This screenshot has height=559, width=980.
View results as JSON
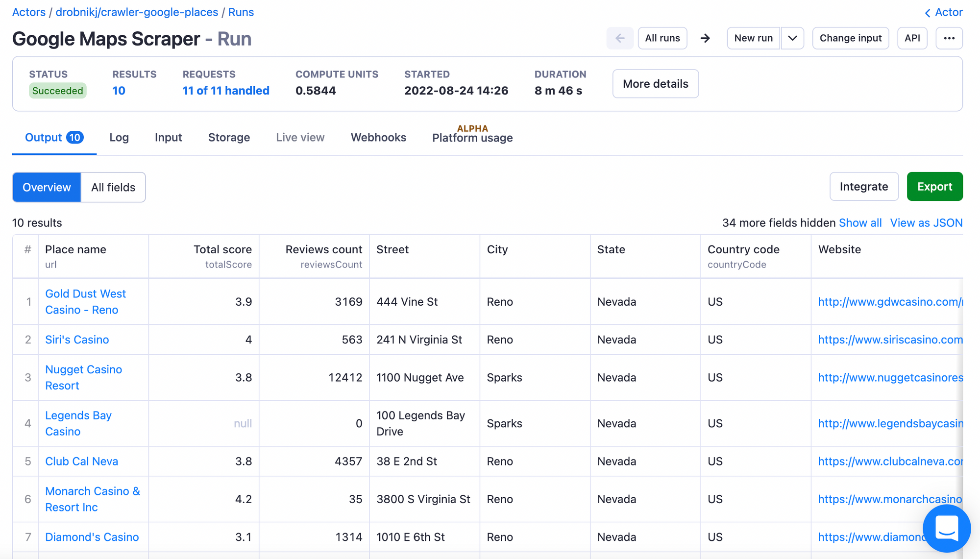tap(926, 222)
